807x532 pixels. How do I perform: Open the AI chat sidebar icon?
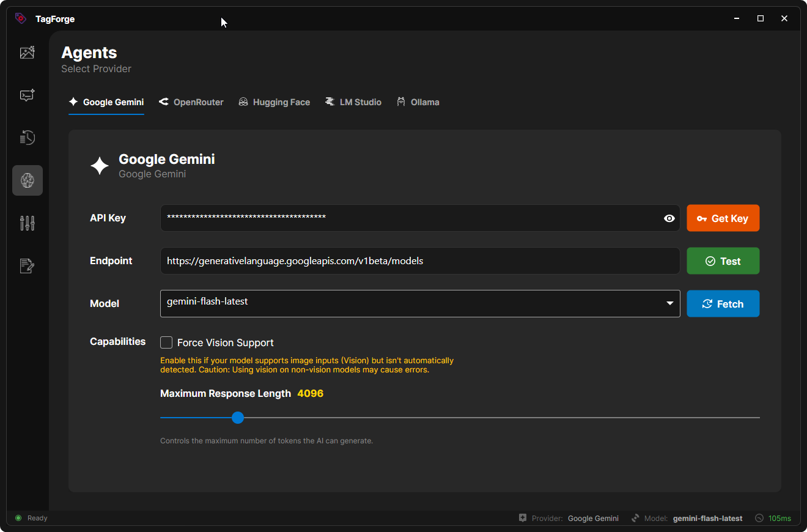[x=28, y=95]
